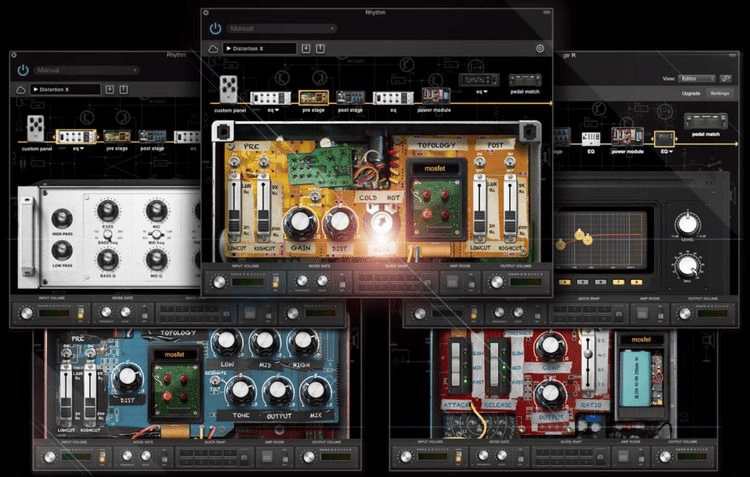Select the pre stage module in front Rhythm window
Viewport: 750px width, 477px height.
pyautogui.click(x=314, y=98)
